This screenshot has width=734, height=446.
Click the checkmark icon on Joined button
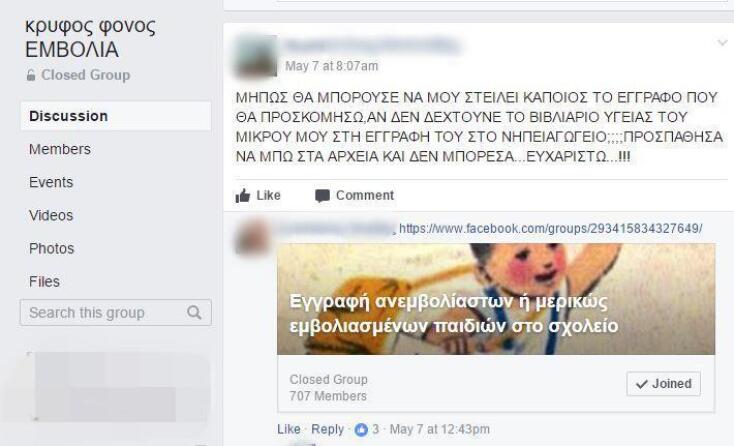point(641,384)
